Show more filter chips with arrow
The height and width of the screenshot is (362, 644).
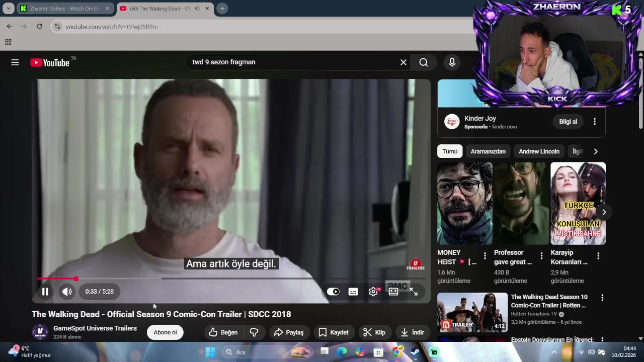pos(596,151)
